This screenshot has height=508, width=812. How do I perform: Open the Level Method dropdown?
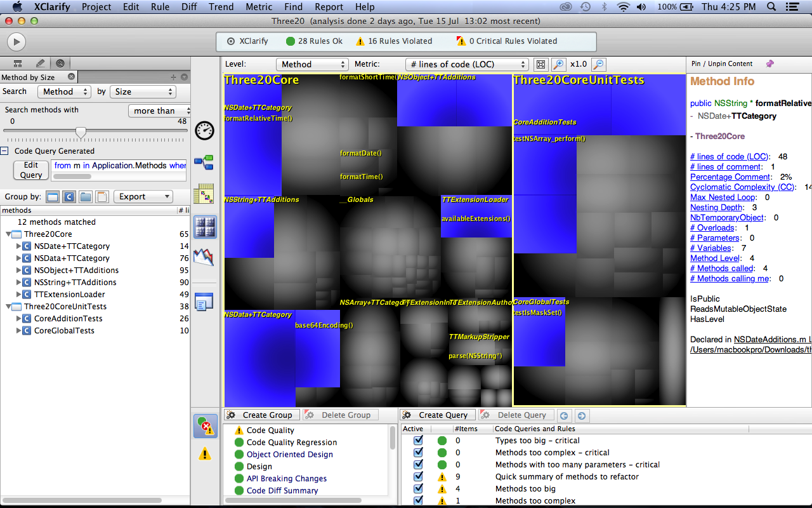[x=312, y=64]
